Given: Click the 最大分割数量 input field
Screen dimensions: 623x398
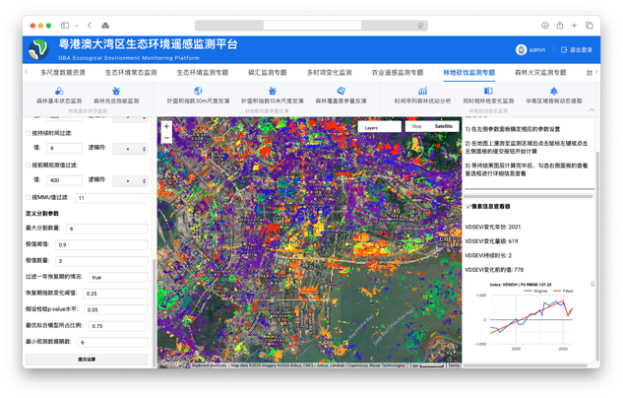Looking at the screenshot, I should 107,228.
